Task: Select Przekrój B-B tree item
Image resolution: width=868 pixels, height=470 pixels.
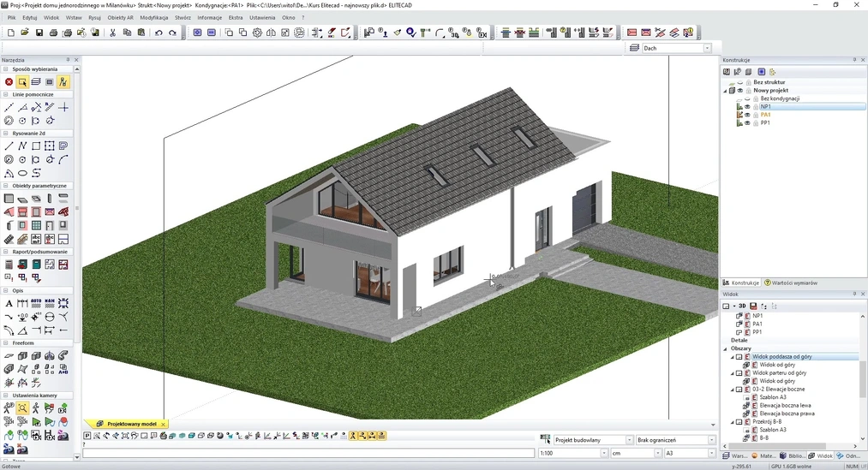Action: 767,421
